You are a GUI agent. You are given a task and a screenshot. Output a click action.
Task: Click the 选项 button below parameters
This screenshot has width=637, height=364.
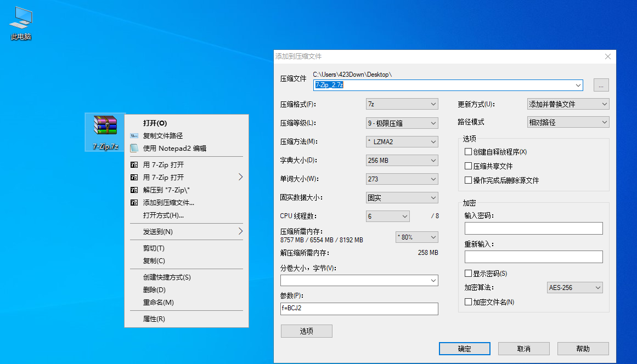tap(306, 331)
